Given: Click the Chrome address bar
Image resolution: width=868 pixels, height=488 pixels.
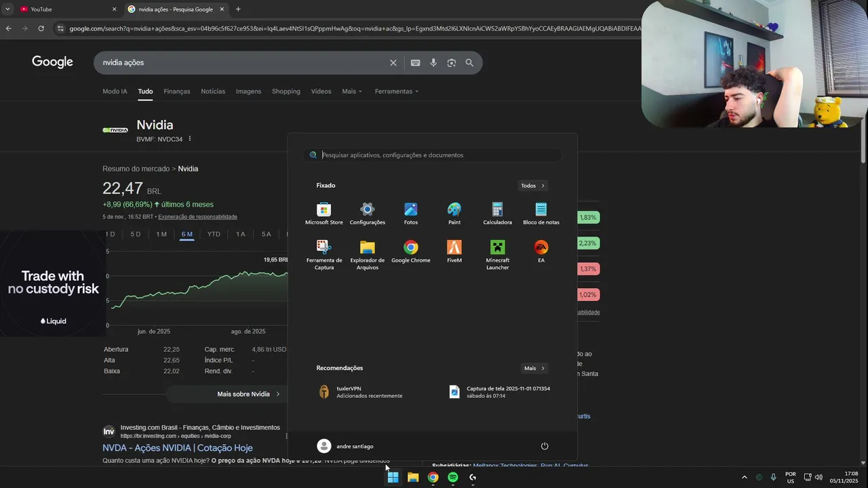Looking at the screenshot, I should (x=353, y=28).
